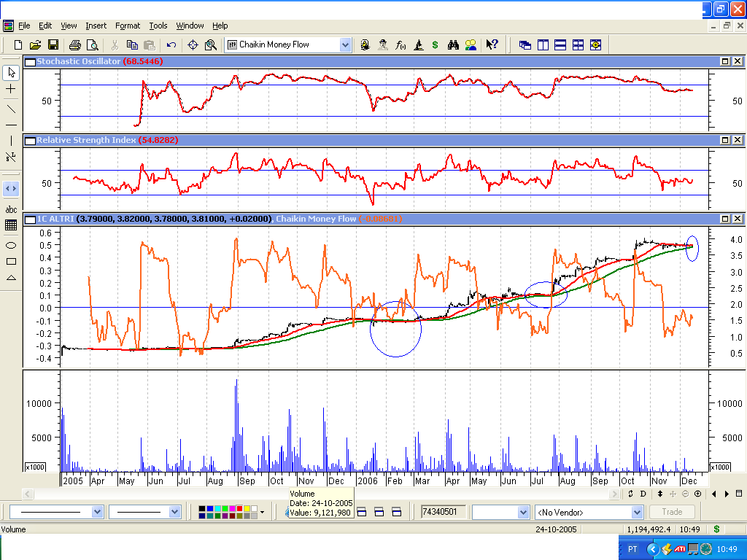
Task: Select the abc text tool
Action: 11,209
